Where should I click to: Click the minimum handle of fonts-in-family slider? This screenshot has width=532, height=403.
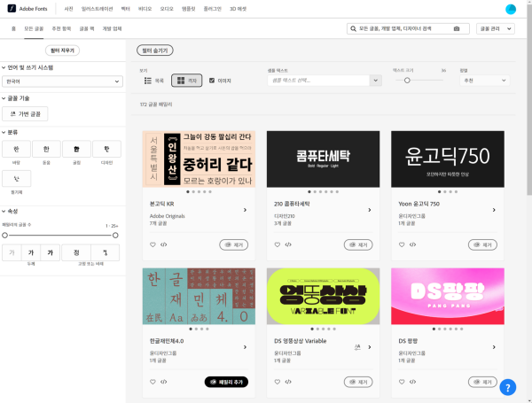(4, 236)
